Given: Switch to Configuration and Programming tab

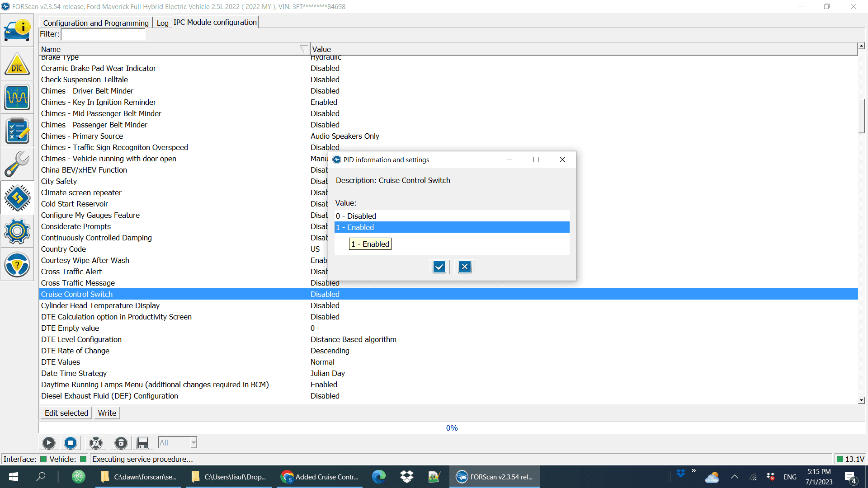Looking at the screenshot, I should 96,23.
